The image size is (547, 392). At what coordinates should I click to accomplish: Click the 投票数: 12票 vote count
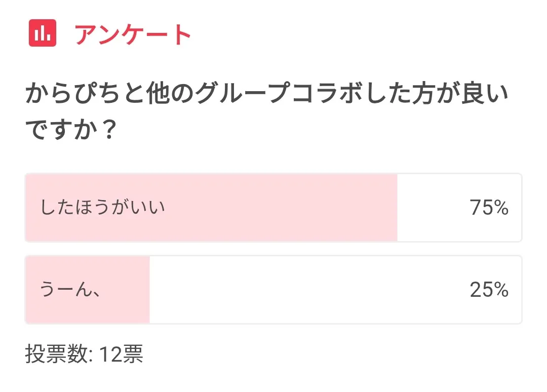pos(84,355)
